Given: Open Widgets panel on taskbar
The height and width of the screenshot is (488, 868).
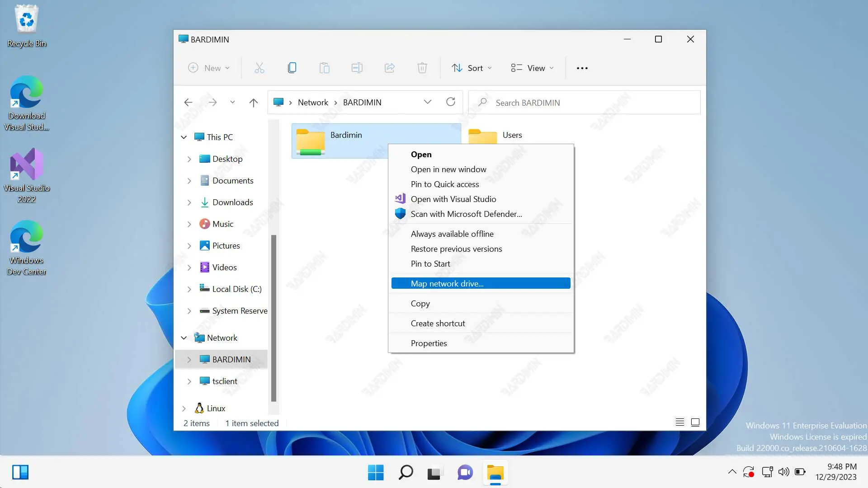Looking at the screenshot, I should [20, 473].
